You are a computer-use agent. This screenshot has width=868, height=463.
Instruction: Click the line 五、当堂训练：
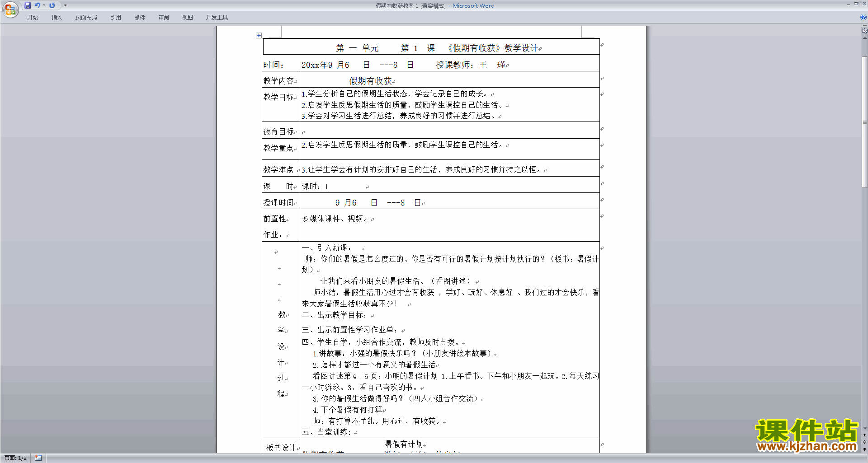(327, 432)
